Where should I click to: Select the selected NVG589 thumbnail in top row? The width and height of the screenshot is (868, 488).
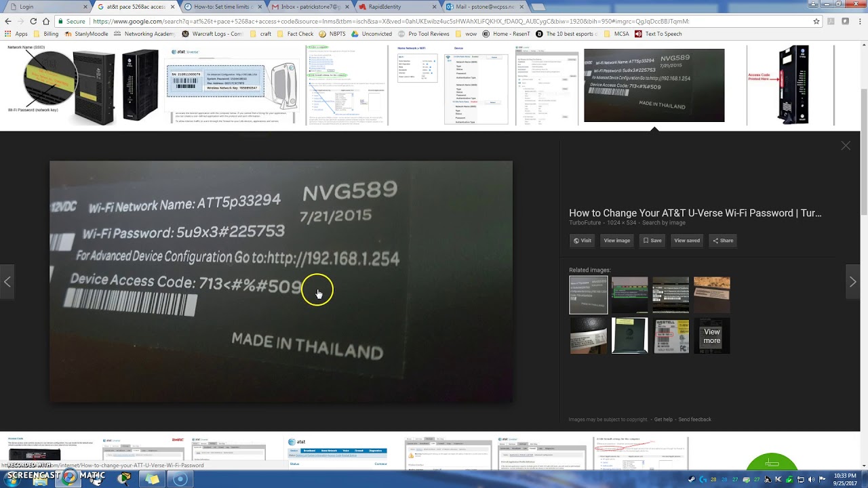point(654,85)
